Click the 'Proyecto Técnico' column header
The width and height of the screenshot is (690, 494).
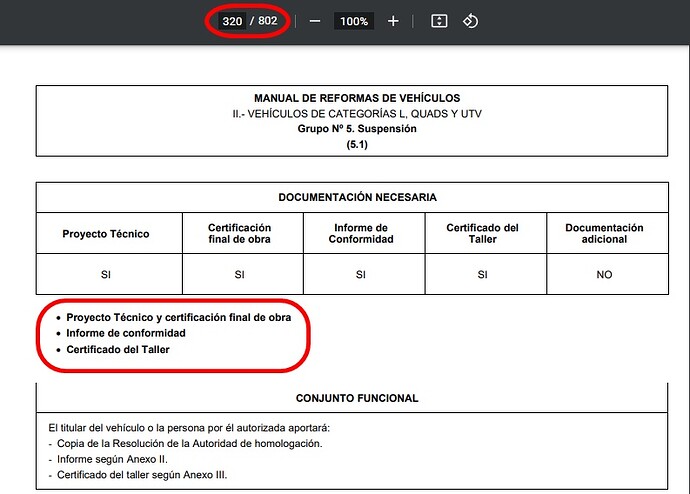pyautogui.click(x=106, y=234)
